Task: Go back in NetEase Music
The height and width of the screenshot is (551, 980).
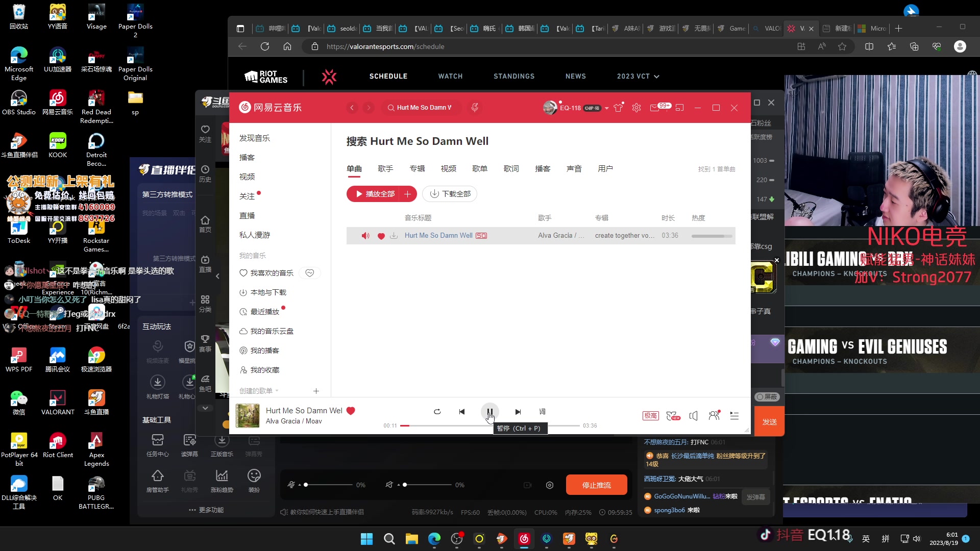Action: pos(352,108)
